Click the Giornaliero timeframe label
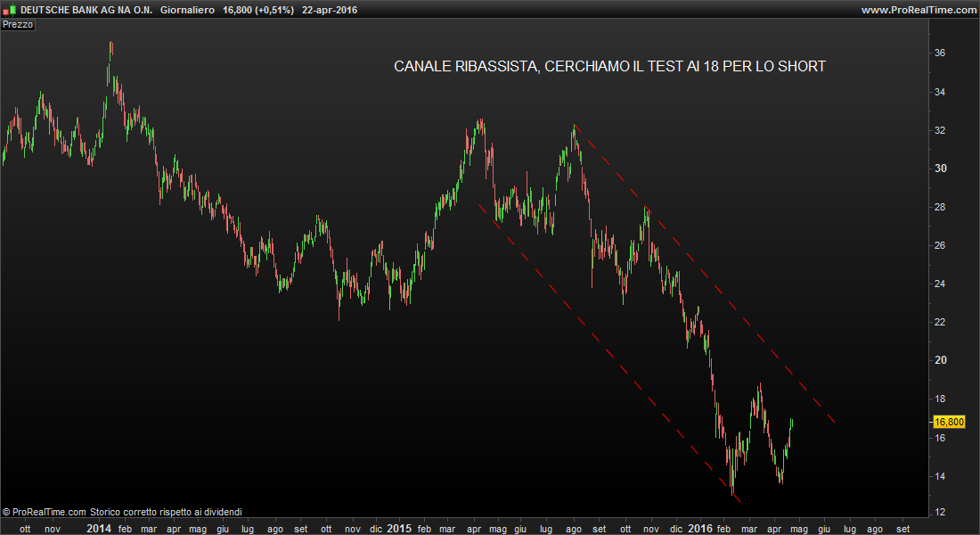Image resolution: width=980 pixels, height=535 pixels. (x=187, y=10)
